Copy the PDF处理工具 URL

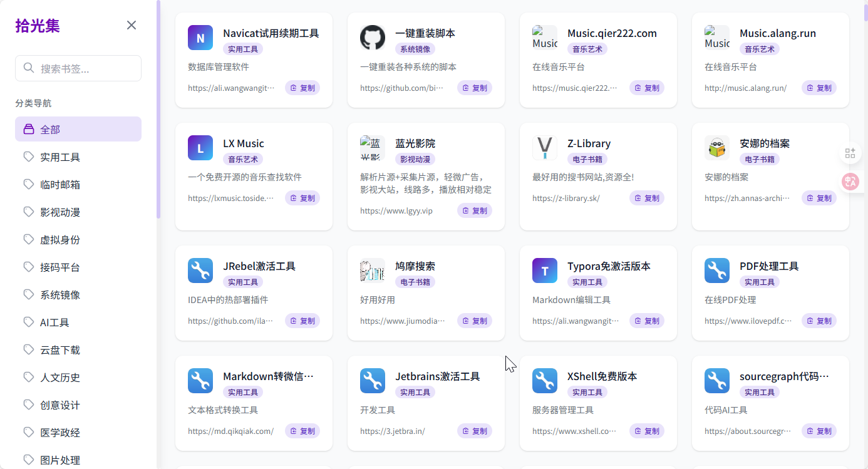coord(819,321)
